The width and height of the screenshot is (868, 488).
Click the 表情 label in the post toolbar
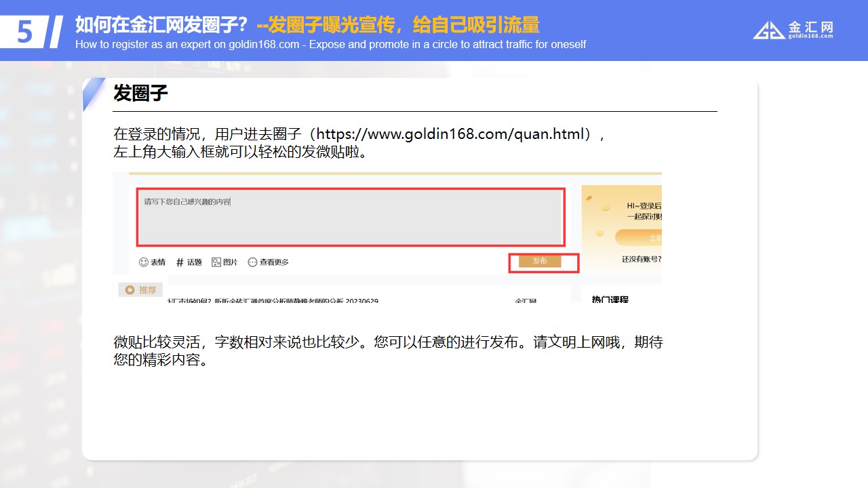(x=157, y=262)
